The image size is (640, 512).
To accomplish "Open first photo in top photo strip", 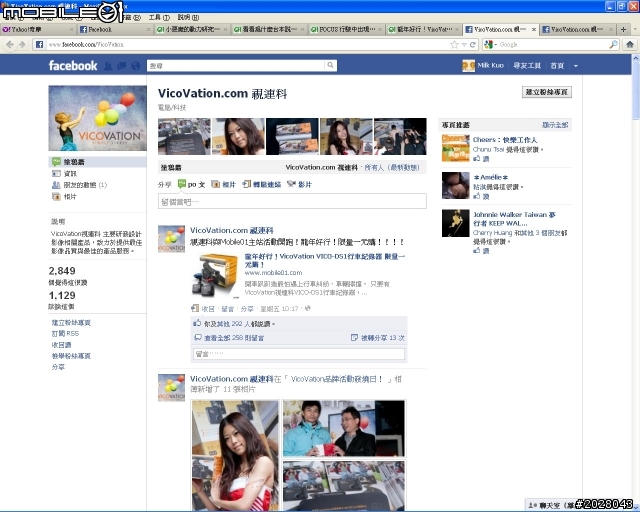I will click(x=184, y=136).
